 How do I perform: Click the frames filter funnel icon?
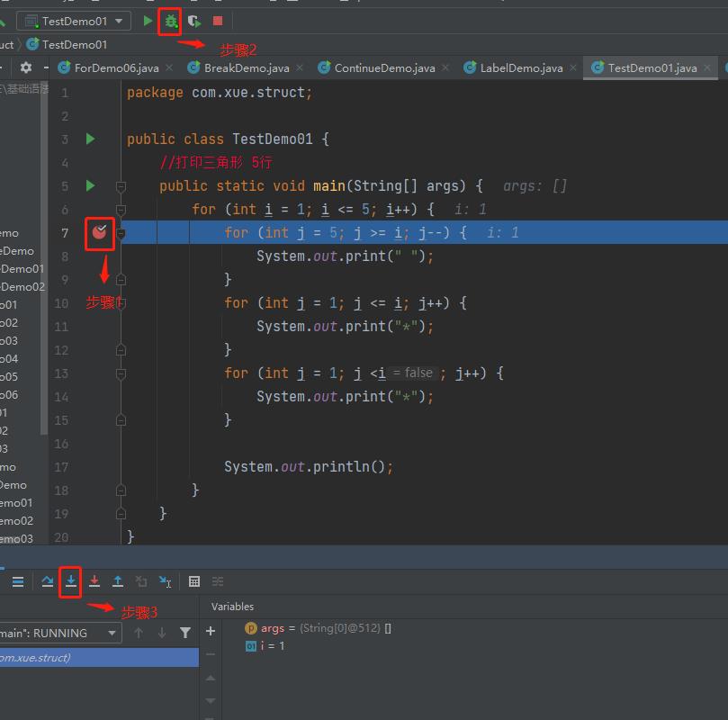[x=185, y=633]
